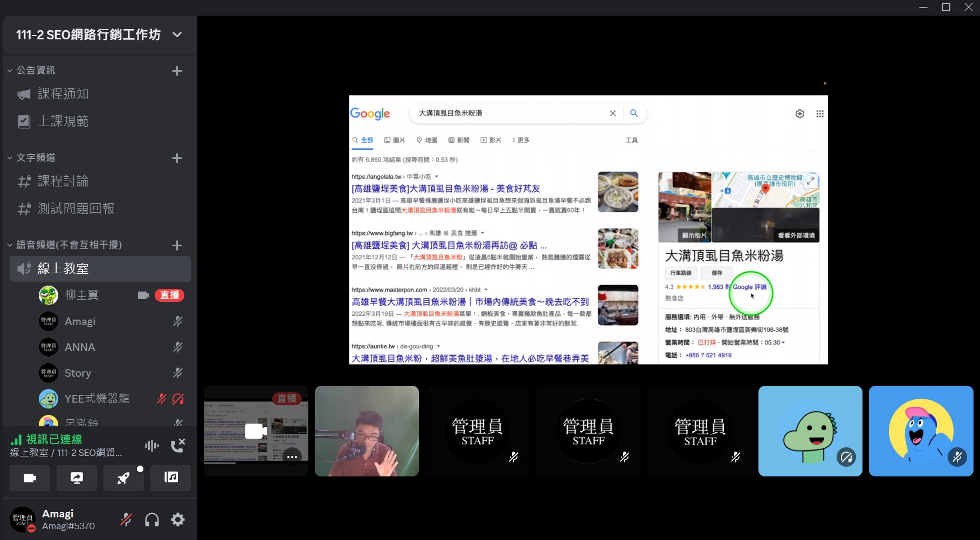This screenshot has height=540, width=980.
Task: Switch to the 影片 results tab
Action: (491, 140)
